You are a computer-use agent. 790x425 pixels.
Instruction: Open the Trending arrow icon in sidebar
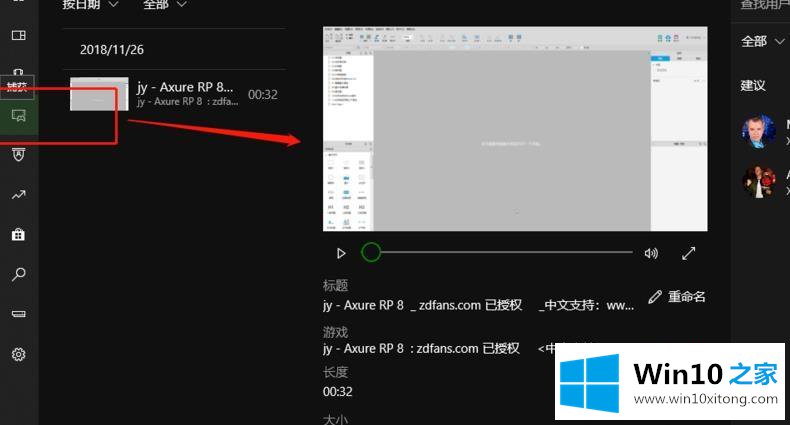(x=19, y=195)
